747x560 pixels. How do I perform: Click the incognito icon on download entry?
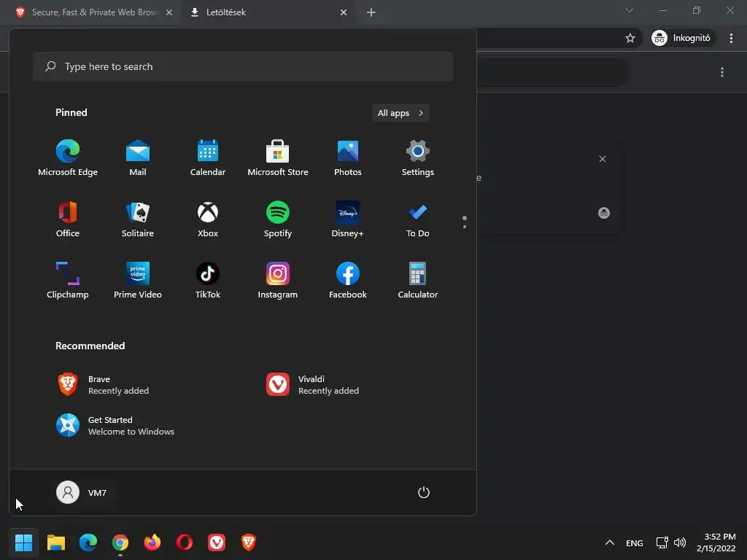coord(603,213)
